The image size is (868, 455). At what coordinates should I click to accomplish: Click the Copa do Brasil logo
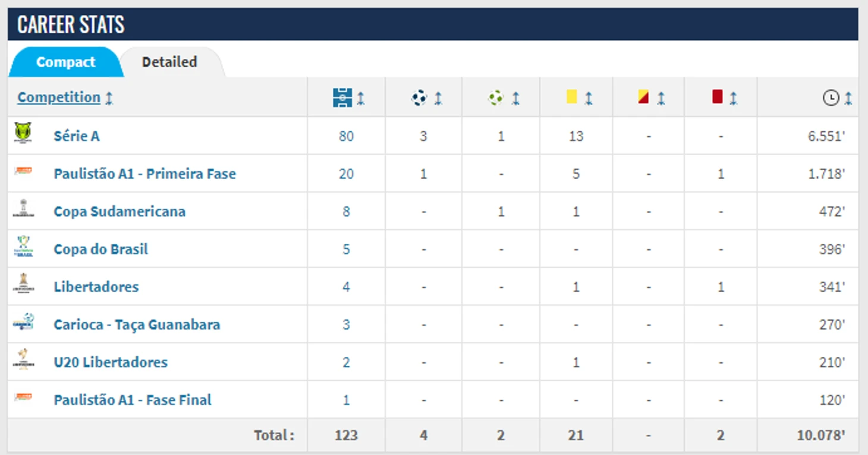click(23, 246)
